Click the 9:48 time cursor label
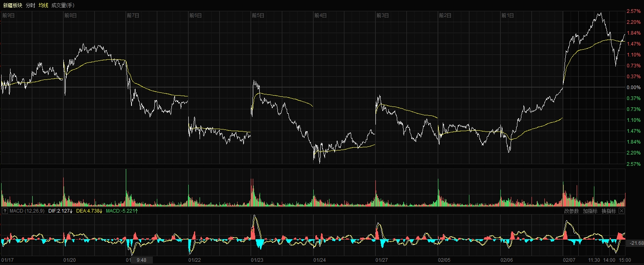This screenshot has height=265, width=644. 142,260
